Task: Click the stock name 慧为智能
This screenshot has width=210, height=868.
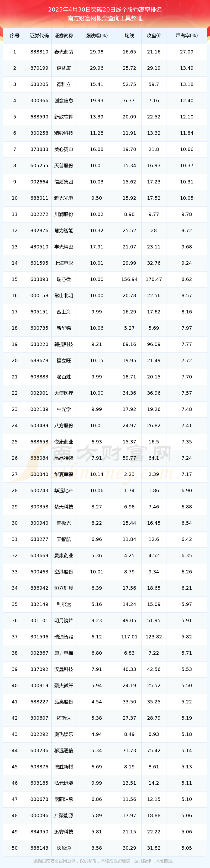Action: [x=64, y=230]
